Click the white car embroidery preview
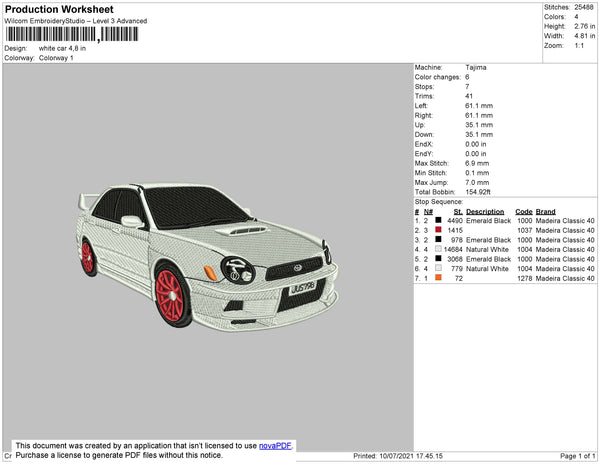The width and height of the screenshot is (600, 464). tap(208, 256)
